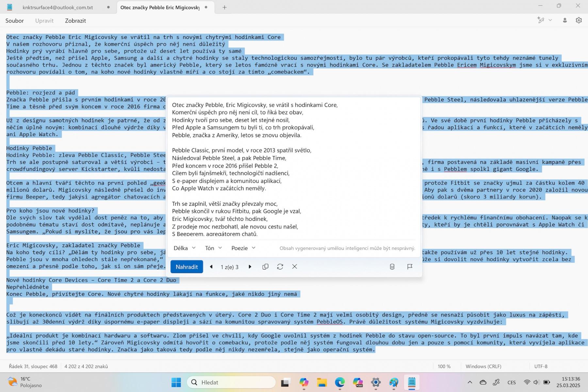This screenshot has height=392, width=588.
Task: Add a new tab with plus icon
Action: [x=224, y=7]
